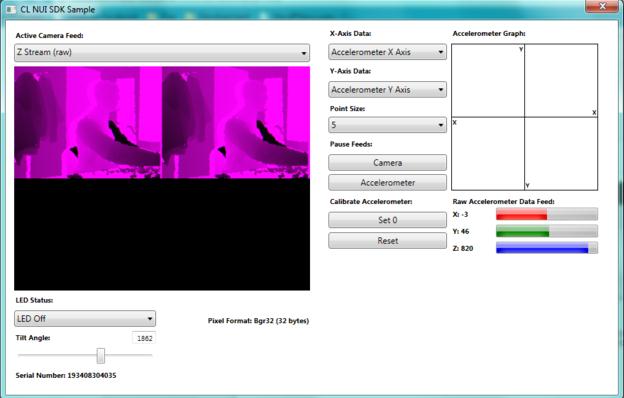Click the Pause Feeds label
This screenshot has width=624, height=398.
pos(351,144)
